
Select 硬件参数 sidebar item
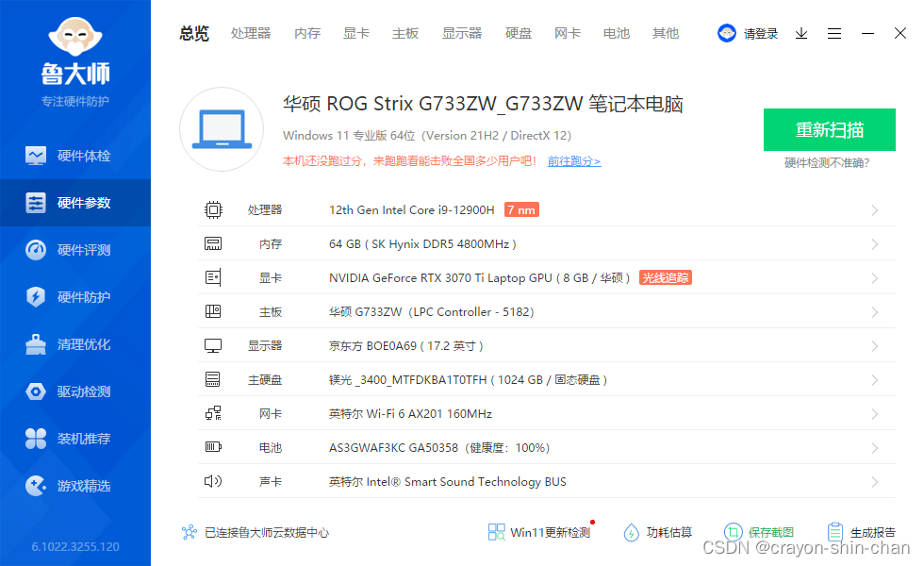tap(75, 203)
